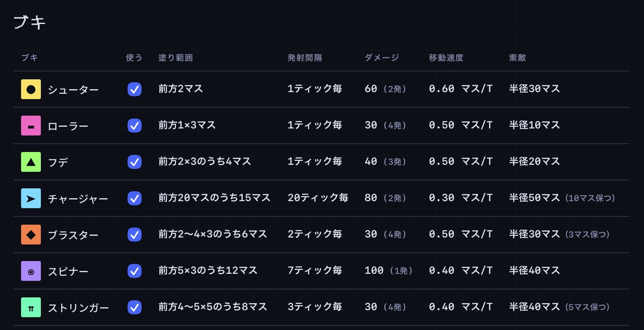Screen dimensions: 644x330
Task: Click the チャージャー weapon name
Action: coord(78,199)
